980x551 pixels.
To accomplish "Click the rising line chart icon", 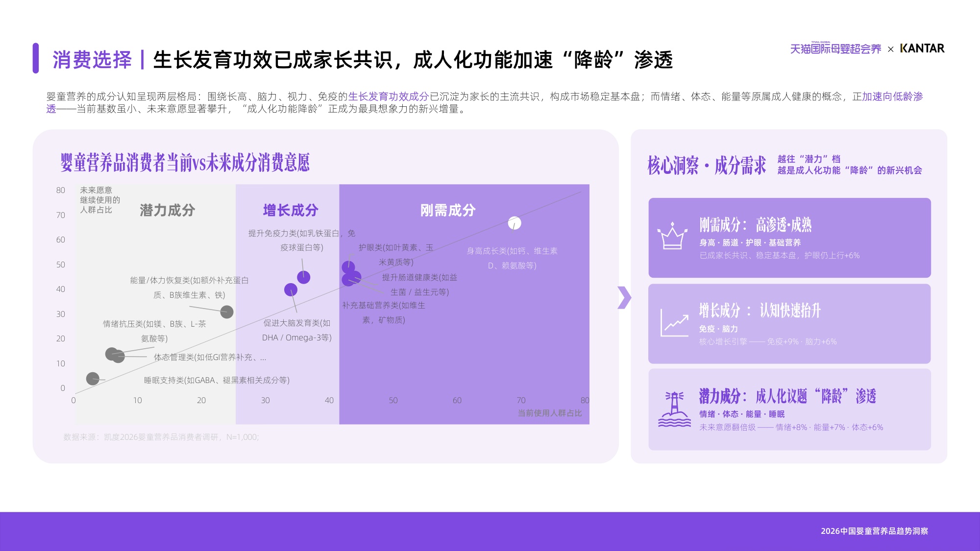I will click(x=674, y=322).
